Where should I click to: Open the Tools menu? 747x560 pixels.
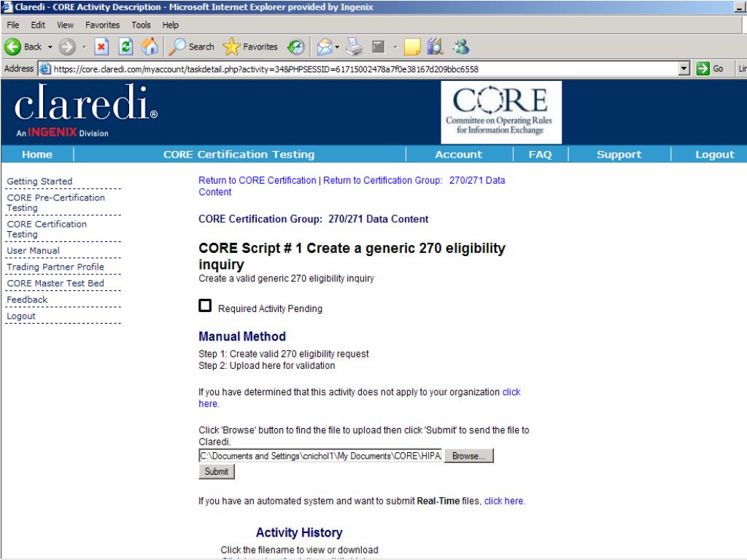point(141,25)
